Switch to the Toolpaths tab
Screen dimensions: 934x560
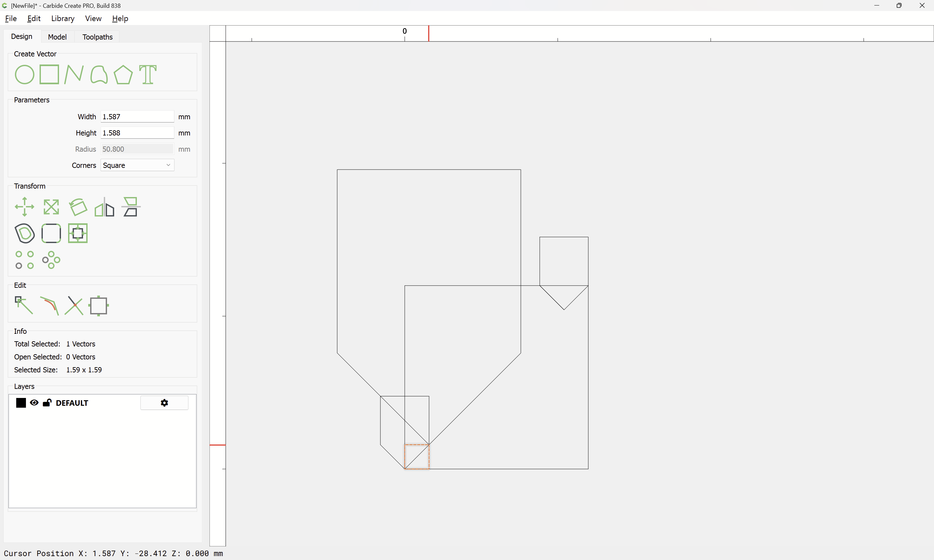(x=97, y=37)
